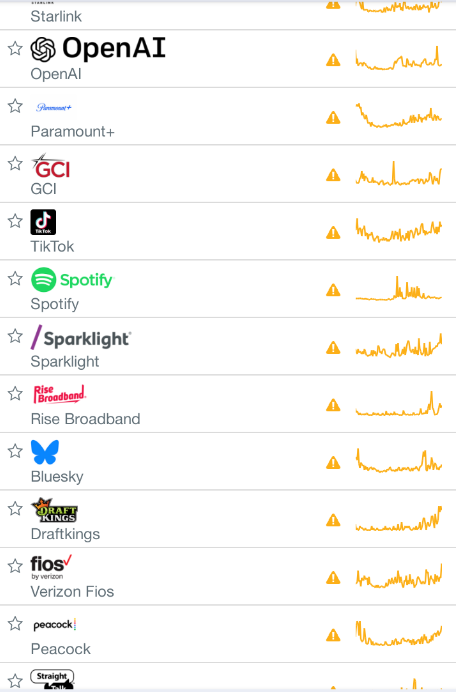Click the Bluesky butterfly logo
Screen dimensions: 456x692
pos(45,452)
